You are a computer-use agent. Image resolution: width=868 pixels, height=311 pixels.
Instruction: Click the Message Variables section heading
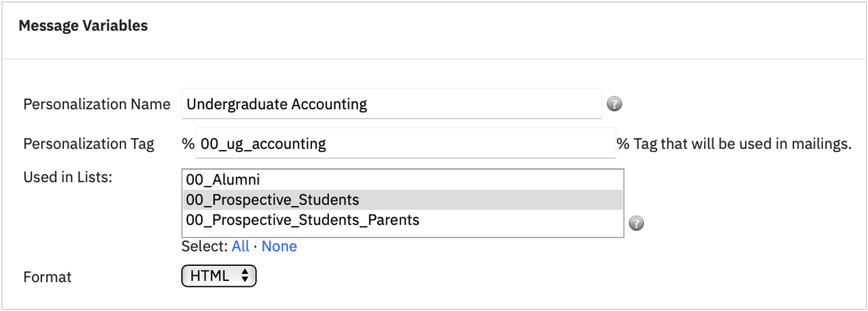(83, 26)
